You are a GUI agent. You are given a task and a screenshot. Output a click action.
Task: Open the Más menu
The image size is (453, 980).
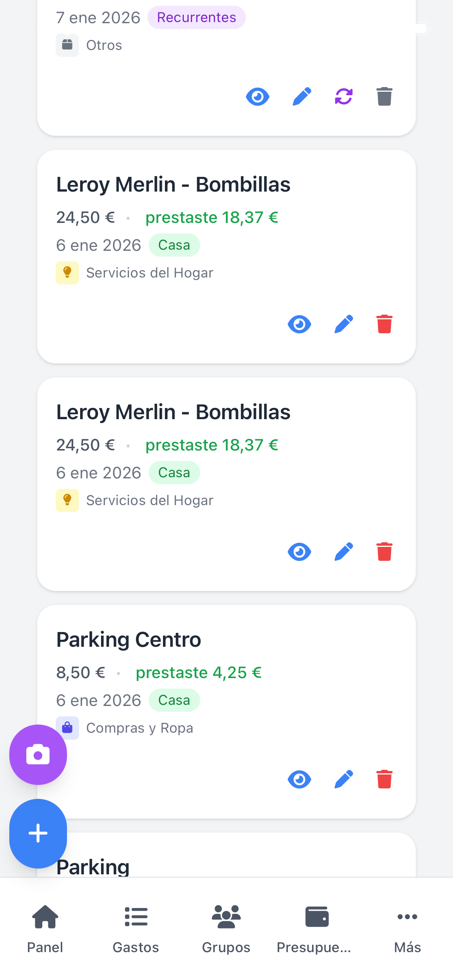407,929
